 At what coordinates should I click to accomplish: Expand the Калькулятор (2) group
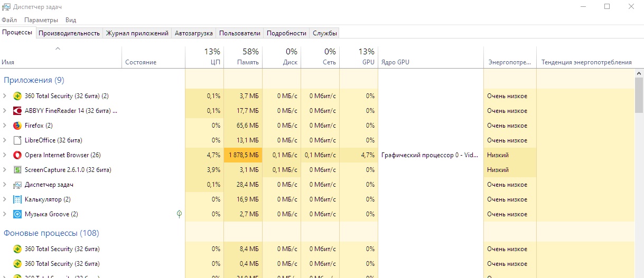(5, 199)
